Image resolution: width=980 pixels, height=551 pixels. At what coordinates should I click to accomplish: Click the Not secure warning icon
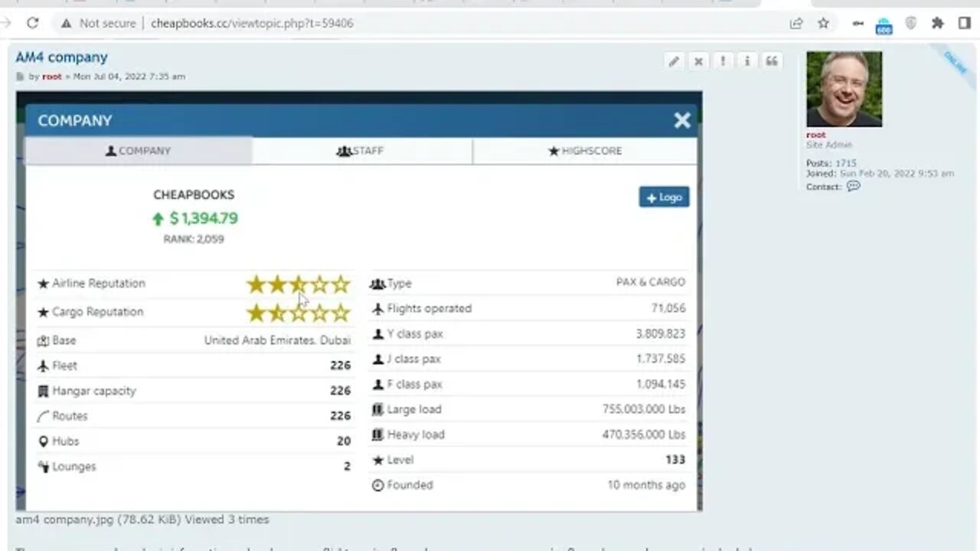[67, 23]
